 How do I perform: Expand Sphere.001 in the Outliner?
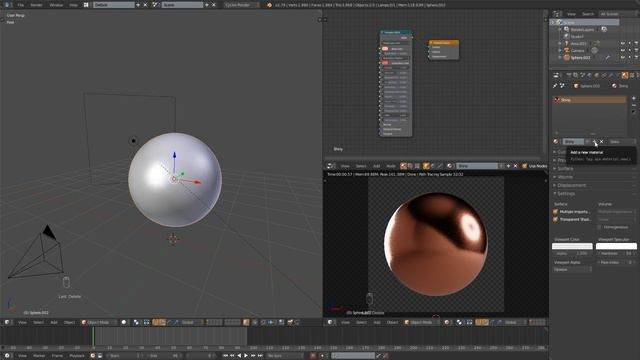560,58
